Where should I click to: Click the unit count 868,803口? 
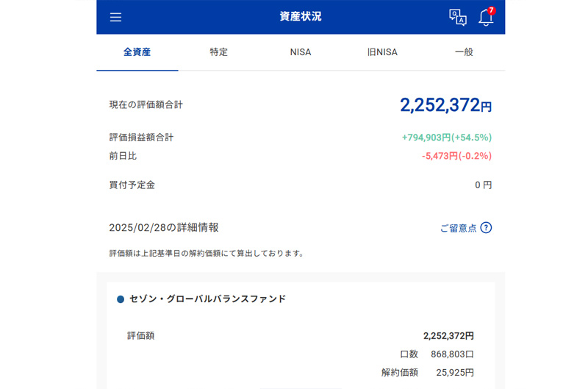click(452, 354)
